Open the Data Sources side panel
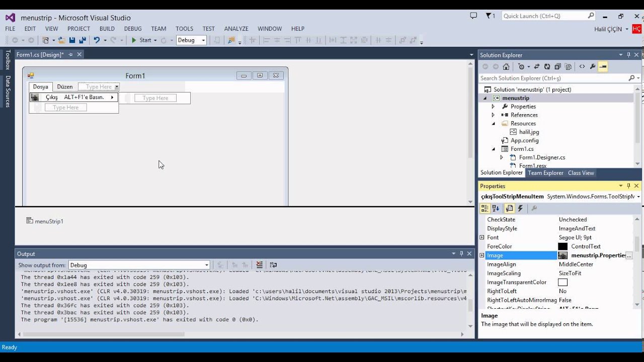This screenshot has width=644, height=362. (8, 91)
